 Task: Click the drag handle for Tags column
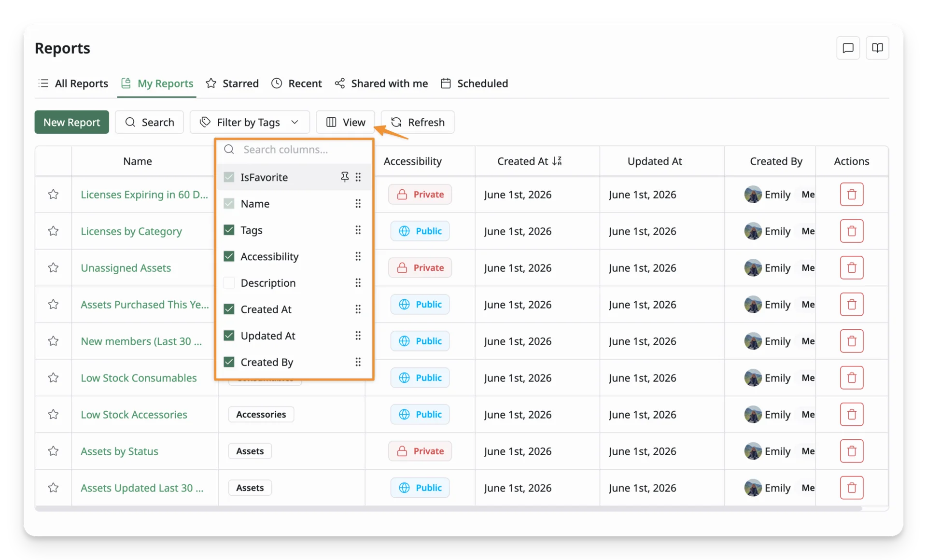(358, 230)
